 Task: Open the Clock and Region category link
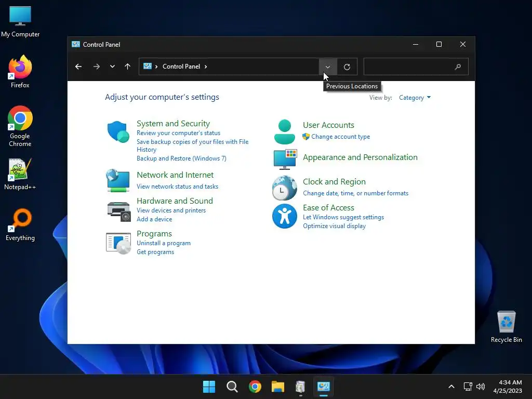[x=334, y=181]
